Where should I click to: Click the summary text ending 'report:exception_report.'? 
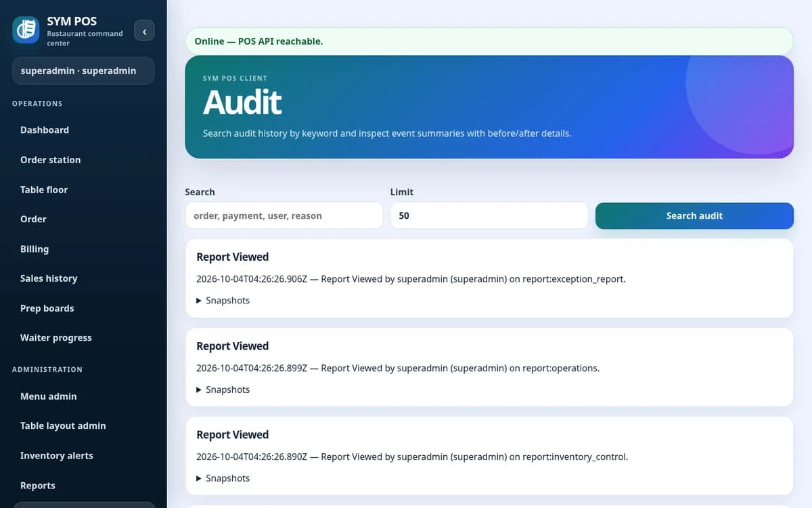point(411,278)
